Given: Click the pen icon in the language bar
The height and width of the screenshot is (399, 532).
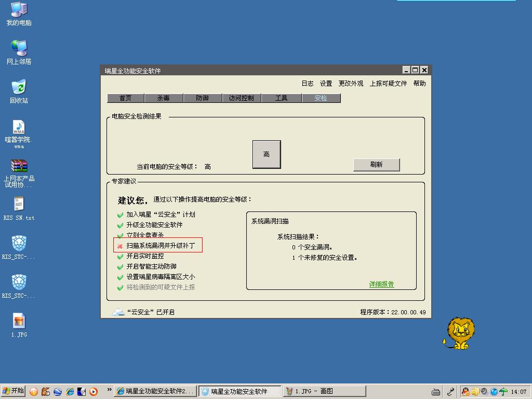Looking at the screenshot, I should (450, 392).
